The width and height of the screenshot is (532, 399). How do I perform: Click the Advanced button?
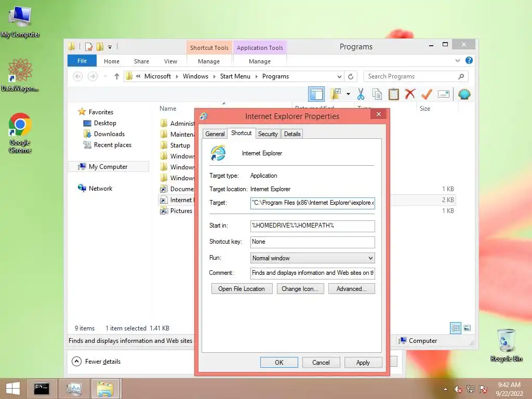point(352,289)
